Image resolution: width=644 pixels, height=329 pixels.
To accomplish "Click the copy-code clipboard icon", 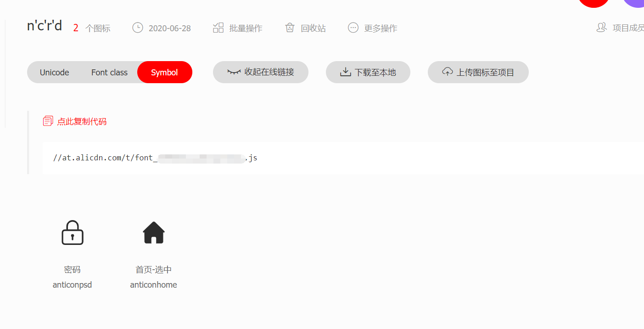I will click(x=48, y=120).
